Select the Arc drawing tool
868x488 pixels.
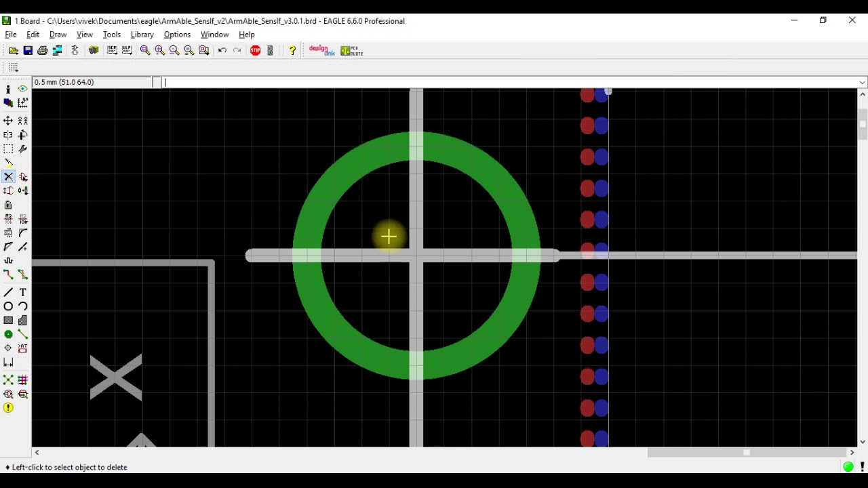[x=22, y=306]
